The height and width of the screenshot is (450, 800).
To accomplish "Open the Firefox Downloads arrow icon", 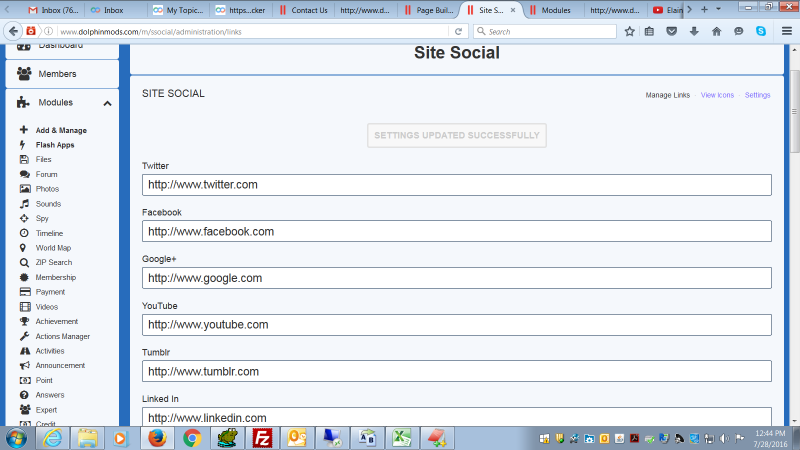I will pyautogui.click(x=694, y=31).
